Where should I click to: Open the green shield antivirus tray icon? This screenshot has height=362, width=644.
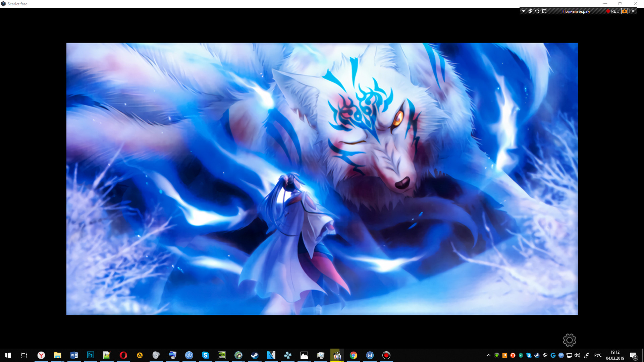[521, 355]
